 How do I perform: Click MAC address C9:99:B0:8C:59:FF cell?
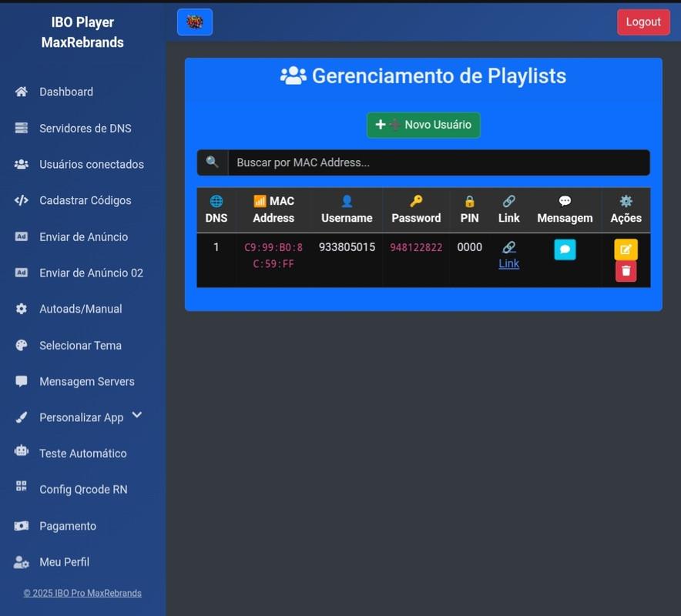(273, 256)
